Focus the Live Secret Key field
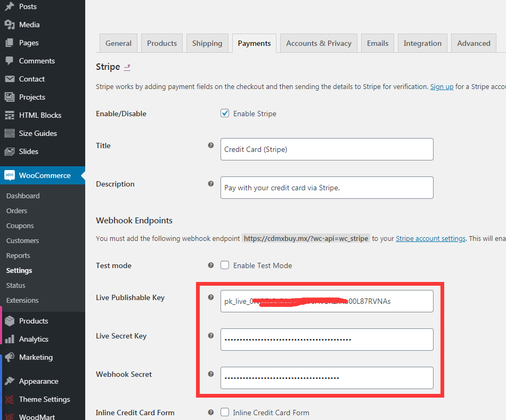 [x=327, y=340]
